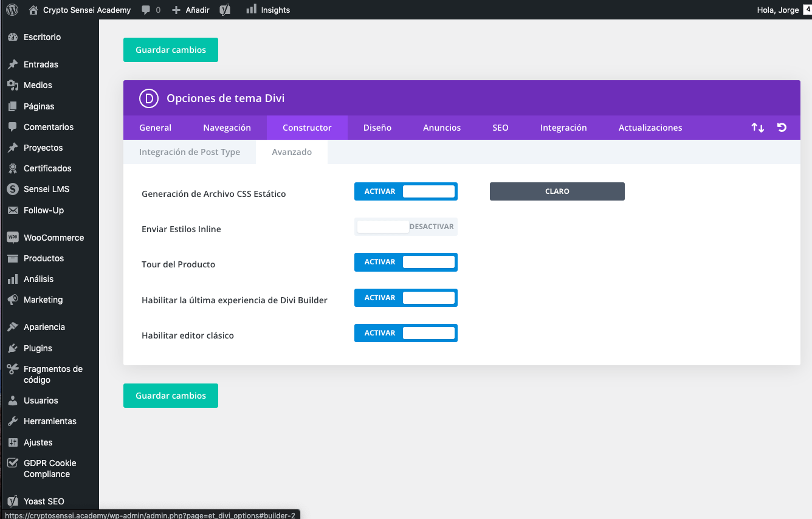812x519 pixels.
Task: Open the Actualizaciones tab
Action: point(650,128)
